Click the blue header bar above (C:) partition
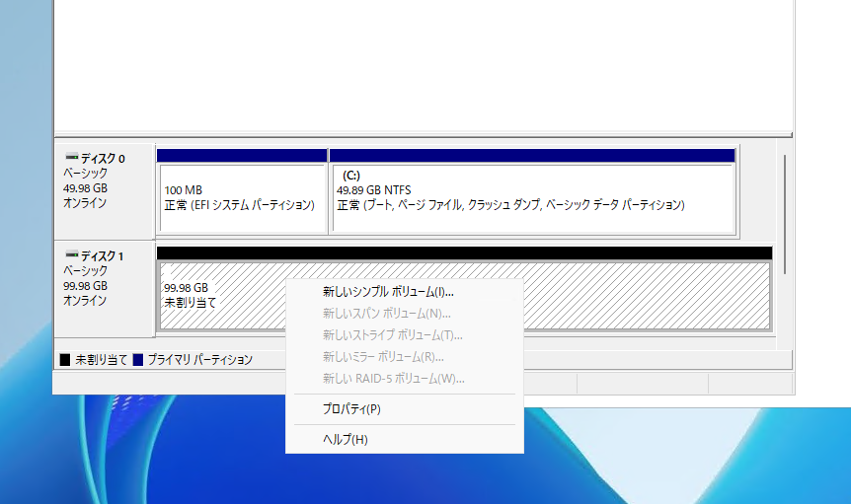Screen dimensions: 851x504 click(x=533, y=156)
